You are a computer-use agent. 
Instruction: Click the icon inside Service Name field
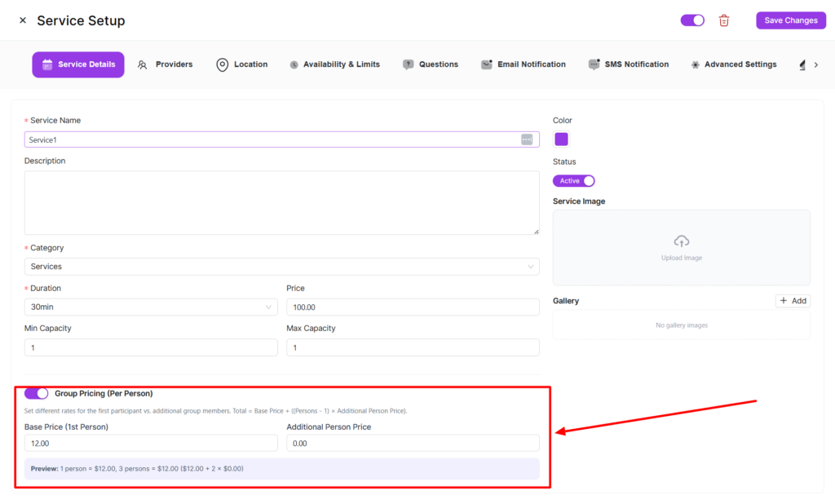point(527,139)
